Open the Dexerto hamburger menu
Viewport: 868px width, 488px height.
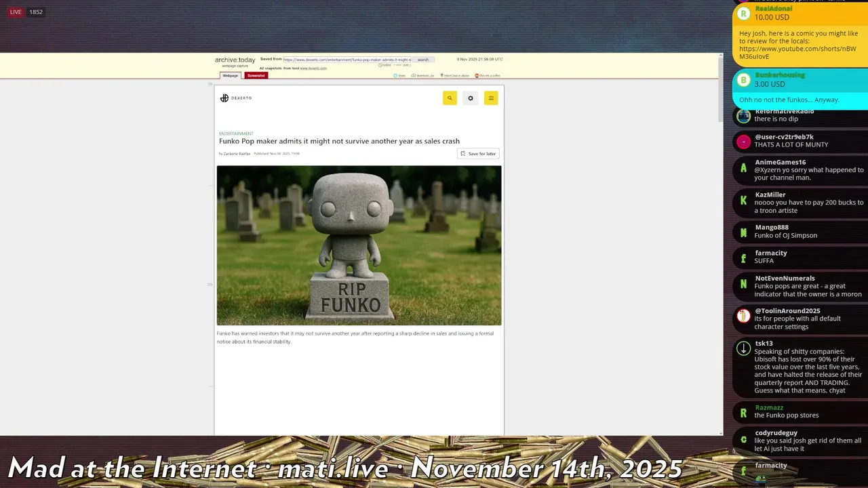(491, 98)
